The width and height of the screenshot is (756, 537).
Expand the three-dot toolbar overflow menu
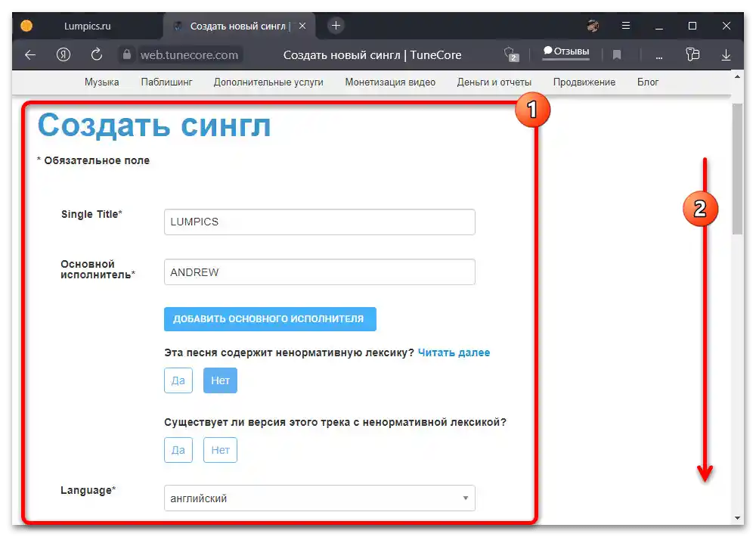pos(658,55)
